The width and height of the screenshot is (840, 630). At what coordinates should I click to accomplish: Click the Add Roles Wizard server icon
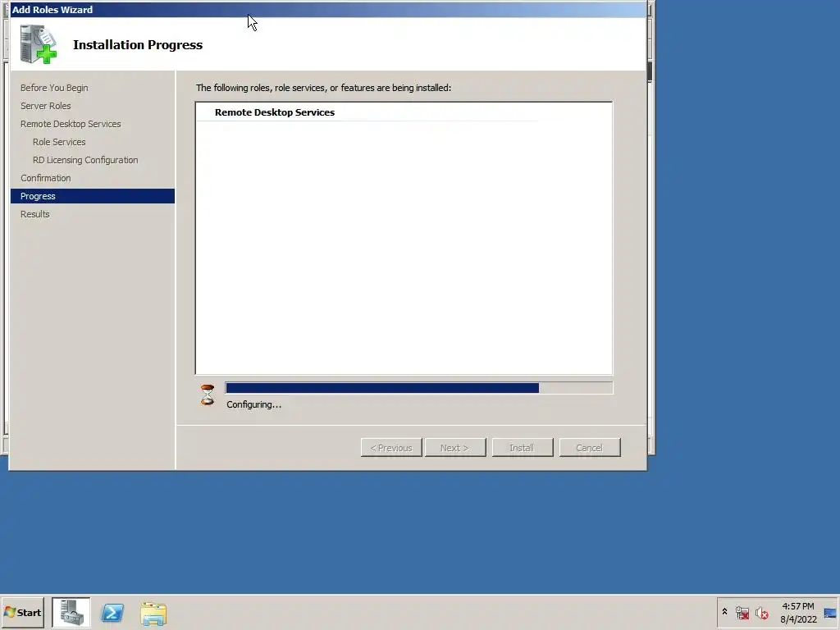tap(38, 44)
